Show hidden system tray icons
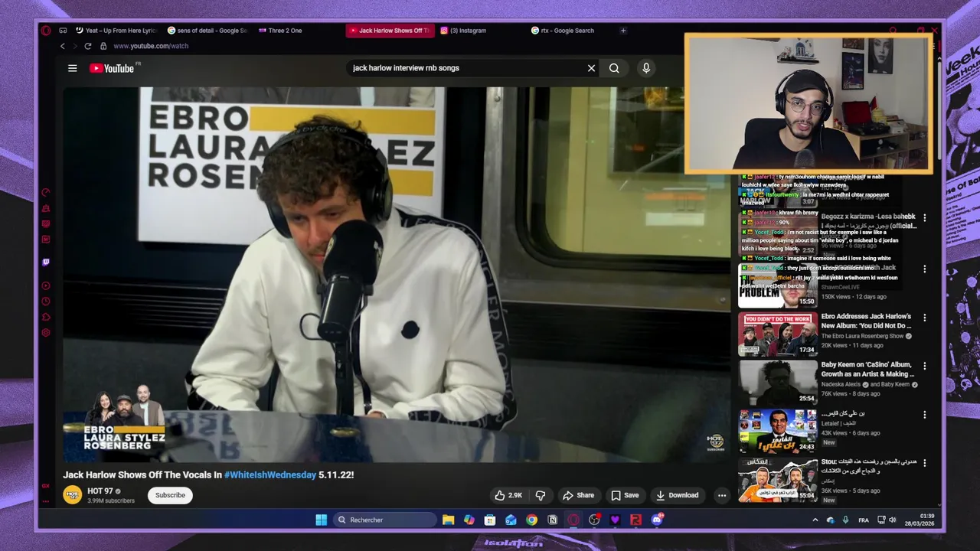980x551 pixels. (815, 520)
